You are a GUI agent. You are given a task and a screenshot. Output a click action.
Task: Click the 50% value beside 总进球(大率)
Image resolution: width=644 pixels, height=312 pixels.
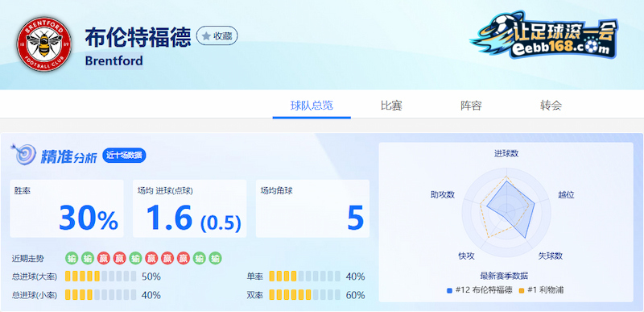(x=151, y=277)
